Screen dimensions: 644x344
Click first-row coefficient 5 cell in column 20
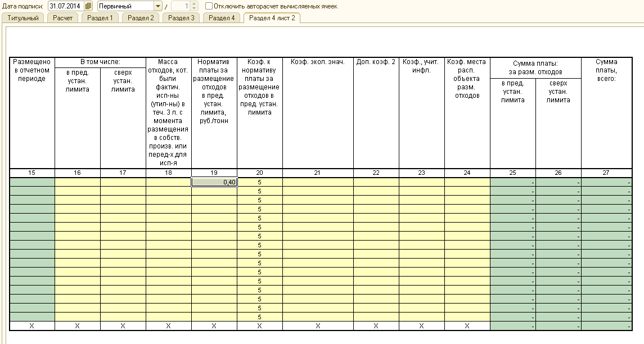point(260,182)
